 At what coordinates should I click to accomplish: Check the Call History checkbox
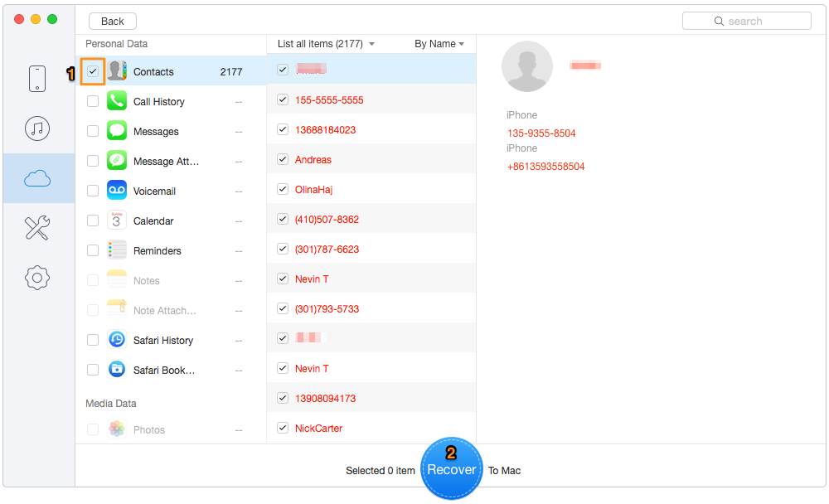click(x=93, y=101)
